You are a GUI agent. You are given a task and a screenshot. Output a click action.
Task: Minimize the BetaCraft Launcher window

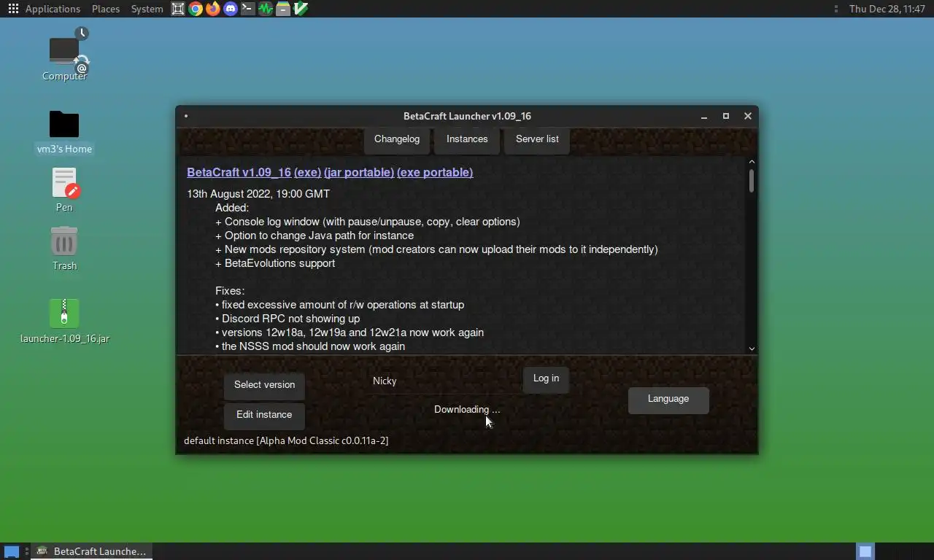(704, 116)
